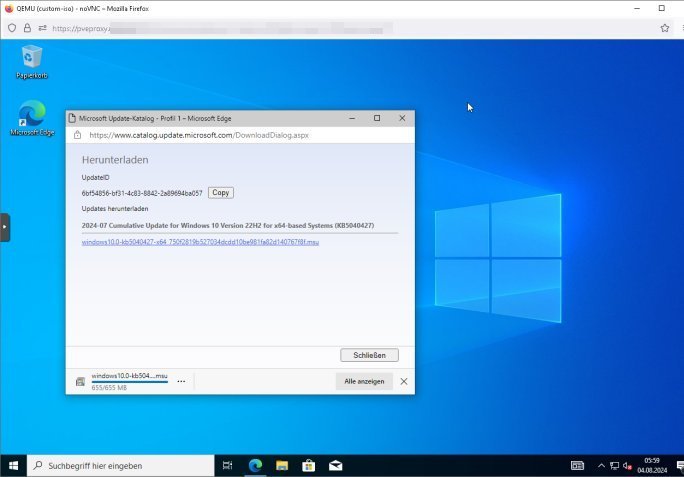Open the three-dot menu of the downloaded file
This screenshot has width=684, height=477.
[181, 381]
